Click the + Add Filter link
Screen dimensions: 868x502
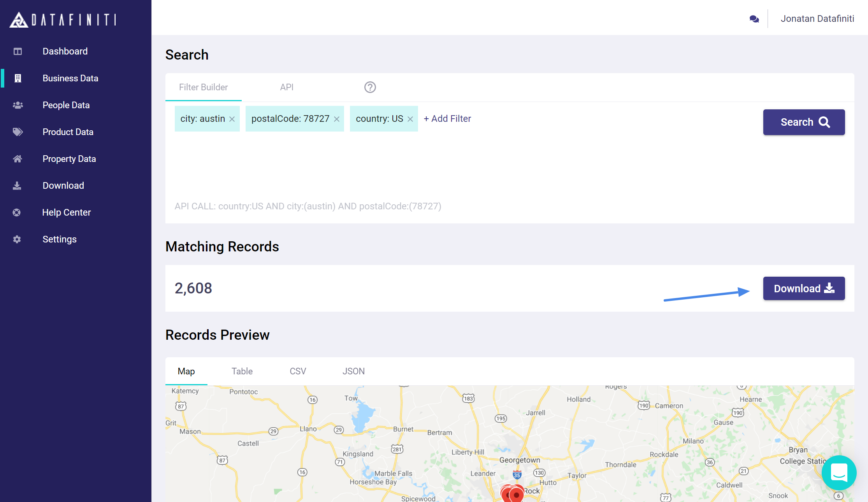pos(447,119)
